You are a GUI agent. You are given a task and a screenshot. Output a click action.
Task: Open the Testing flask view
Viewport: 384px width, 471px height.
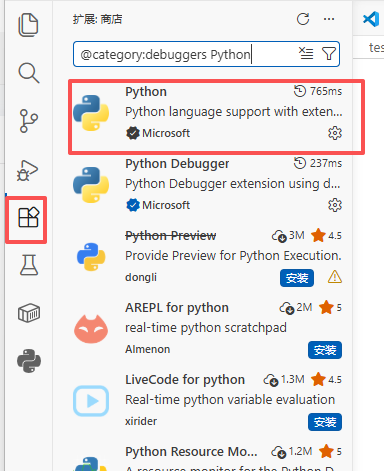(29, 265)
